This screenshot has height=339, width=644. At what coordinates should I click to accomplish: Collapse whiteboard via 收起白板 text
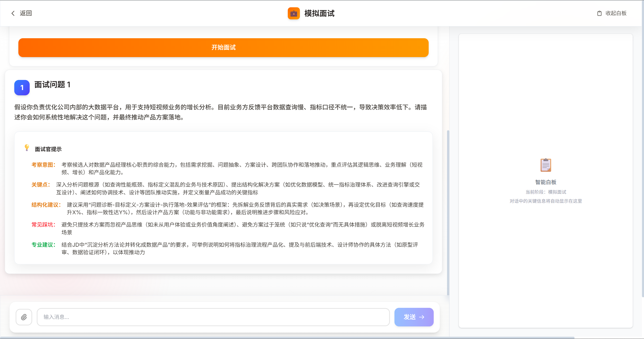(x=616, y=13)
